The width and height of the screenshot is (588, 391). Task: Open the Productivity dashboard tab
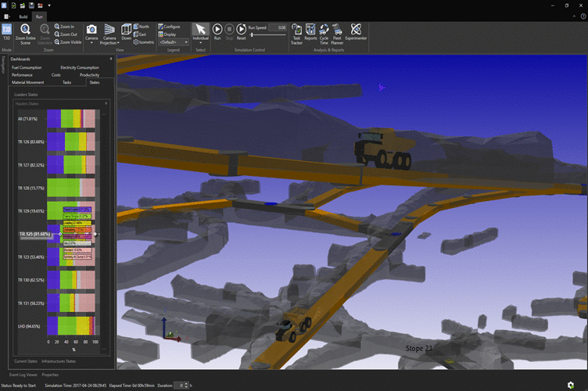tap(89, 75)
